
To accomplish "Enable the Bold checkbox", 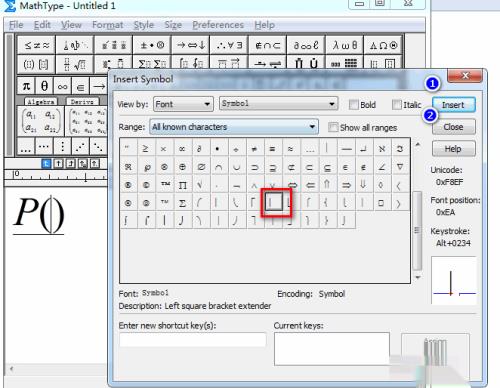I will click(x=353, y=105).
